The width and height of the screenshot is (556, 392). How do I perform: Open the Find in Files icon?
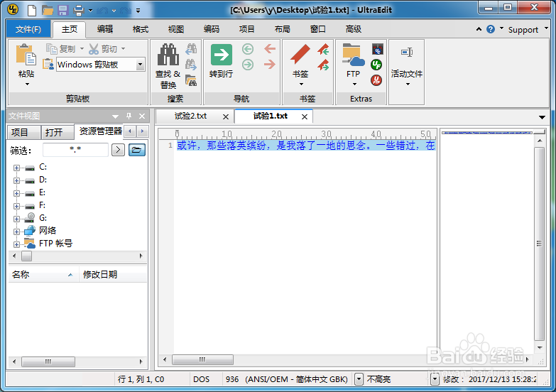tap(191, 80)
